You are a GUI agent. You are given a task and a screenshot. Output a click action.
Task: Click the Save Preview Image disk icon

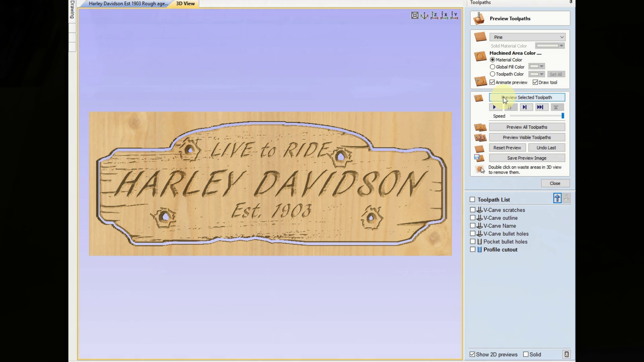pyautogui.click(x=479, y=158)
